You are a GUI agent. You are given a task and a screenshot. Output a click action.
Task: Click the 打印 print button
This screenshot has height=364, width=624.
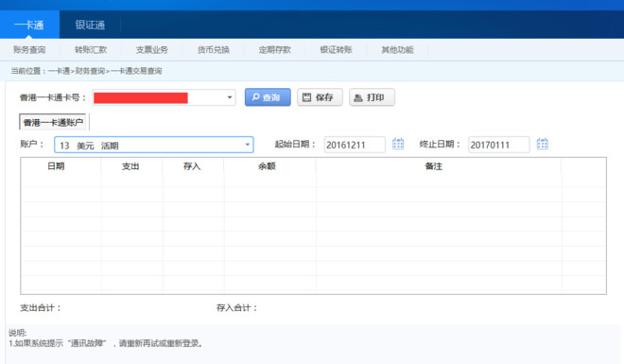372,97
